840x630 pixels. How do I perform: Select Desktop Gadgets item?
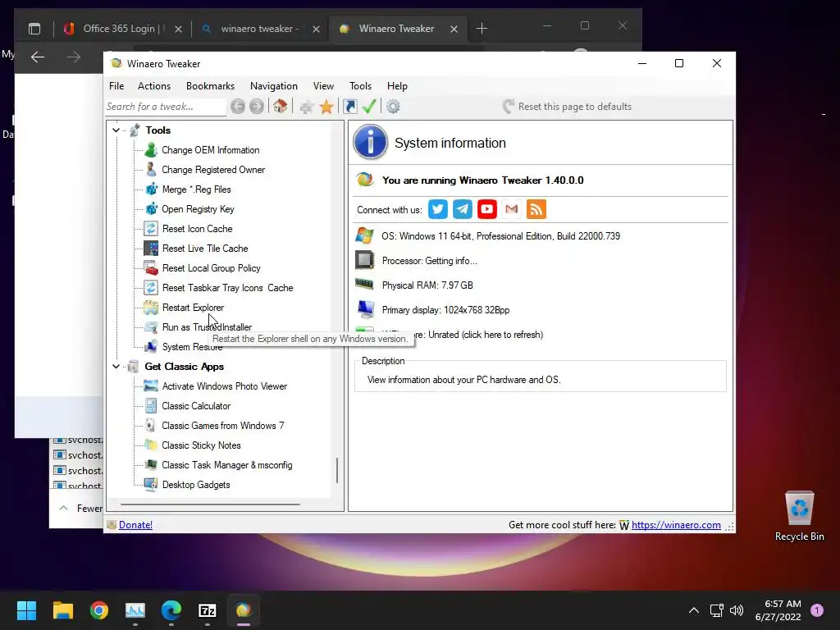tap(196, 485)
